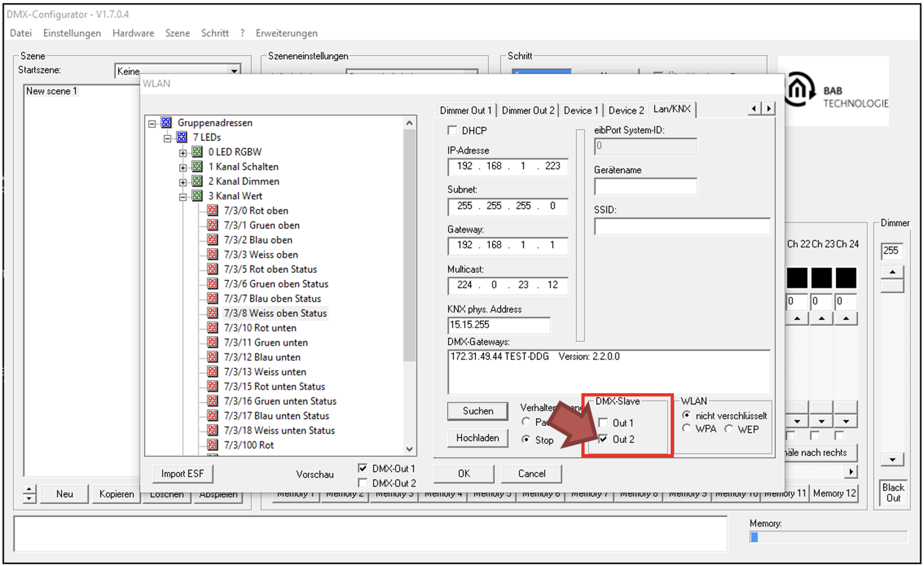Click the Memory progress bar
This screenshot has height=566, width=924.
(x=829, y=537)
